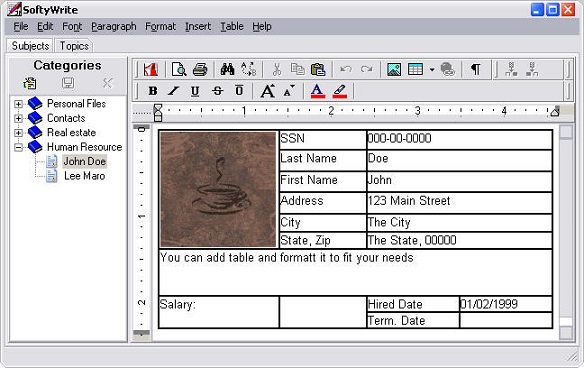This screenshot has height=368, width=584.
Task: Open the Font menu
Action: click(x=72, y=26)
